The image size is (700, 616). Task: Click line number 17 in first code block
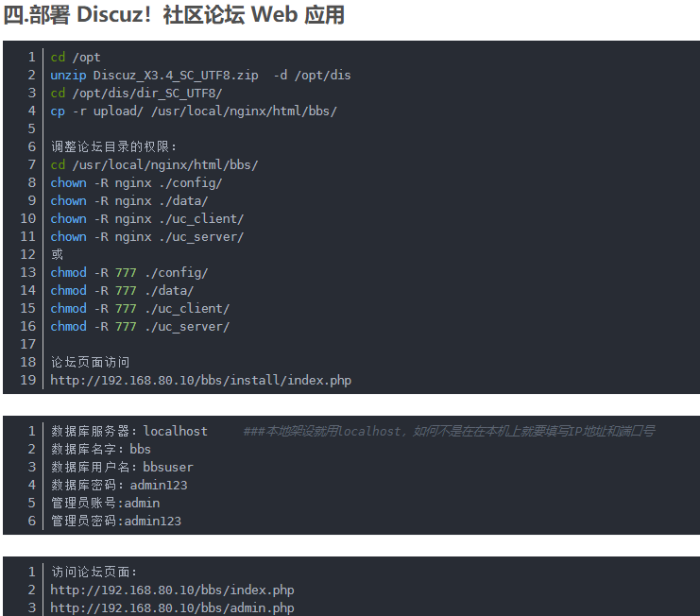coord(27,344)
